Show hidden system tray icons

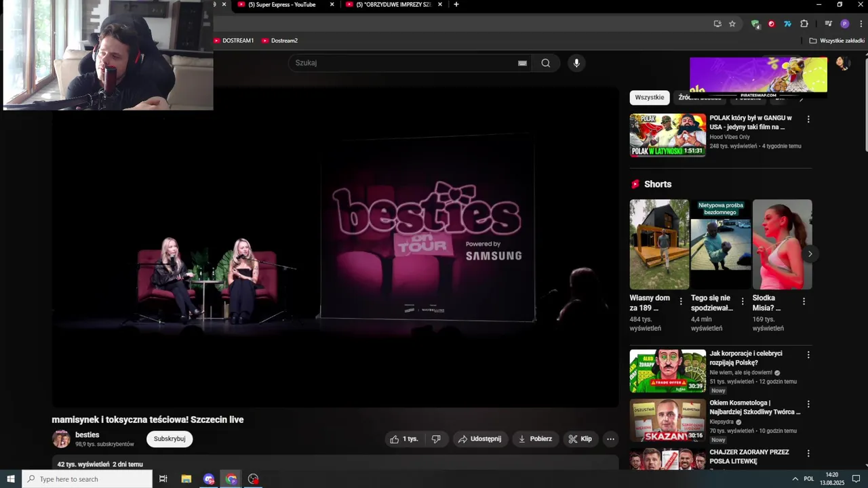point(795,479)
